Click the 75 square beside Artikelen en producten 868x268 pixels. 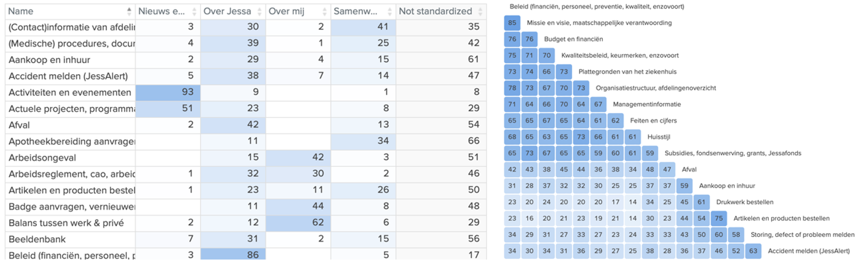click(719, 218)
